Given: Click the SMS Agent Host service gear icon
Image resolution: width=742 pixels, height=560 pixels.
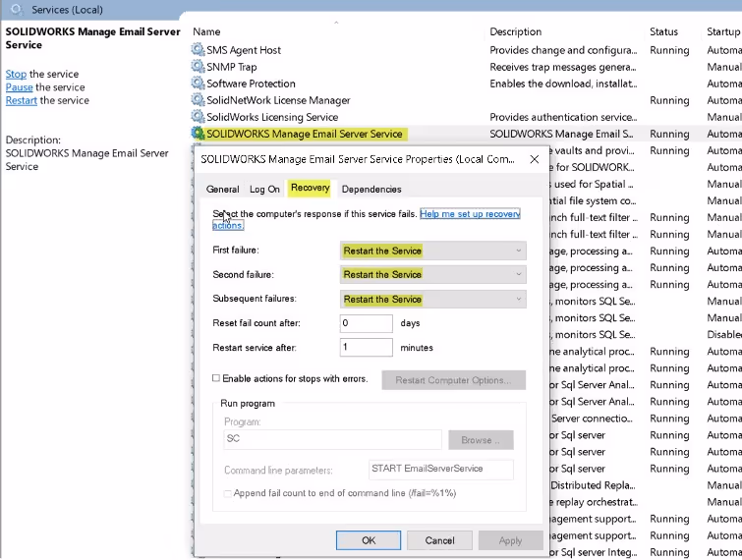Looking at the screenshot, I should pyautogui.click(x=198, y=50).
